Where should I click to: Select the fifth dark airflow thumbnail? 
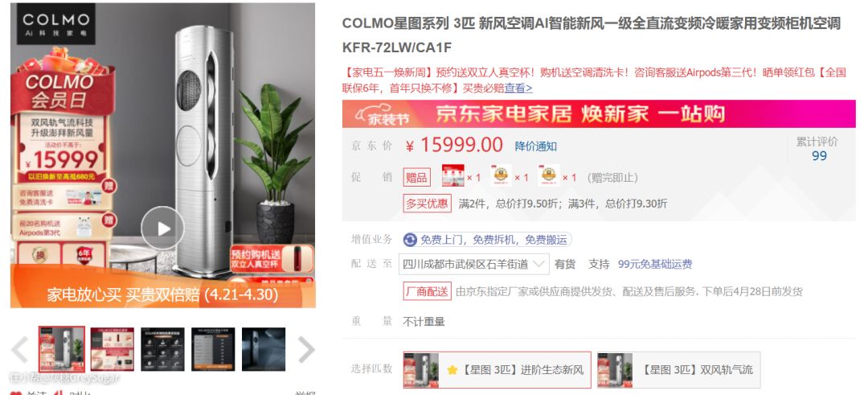(x=264, y=349)
